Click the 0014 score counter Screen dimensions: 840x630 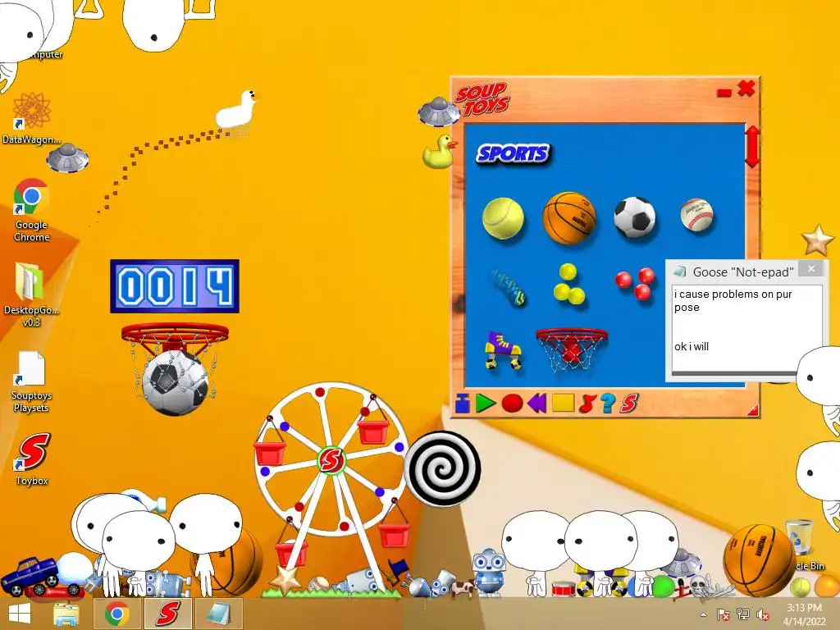pyautogui.click(x=175, y=286)
